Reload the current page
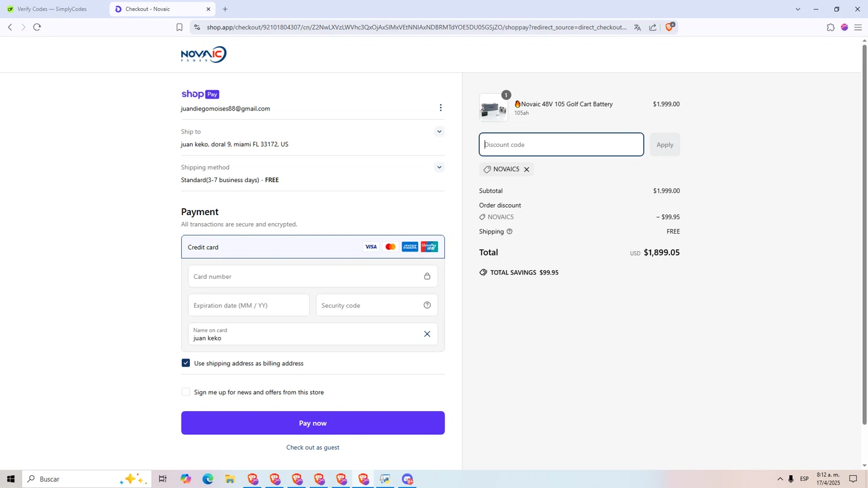Image resolution: width=868 pixels, height=488 pixels. point(37,27)
